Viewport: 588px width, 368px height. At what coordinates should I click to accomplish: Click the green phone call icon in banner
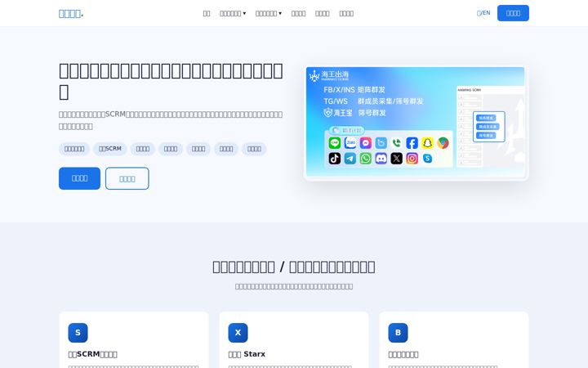click(396, 143)
